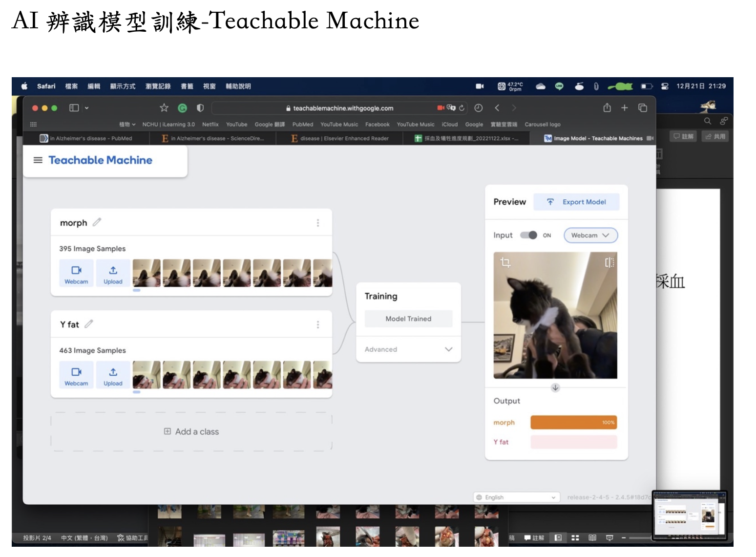Open Safari sidebar panel icon
This screenshot has width=756, height=557.
[74, 108]
